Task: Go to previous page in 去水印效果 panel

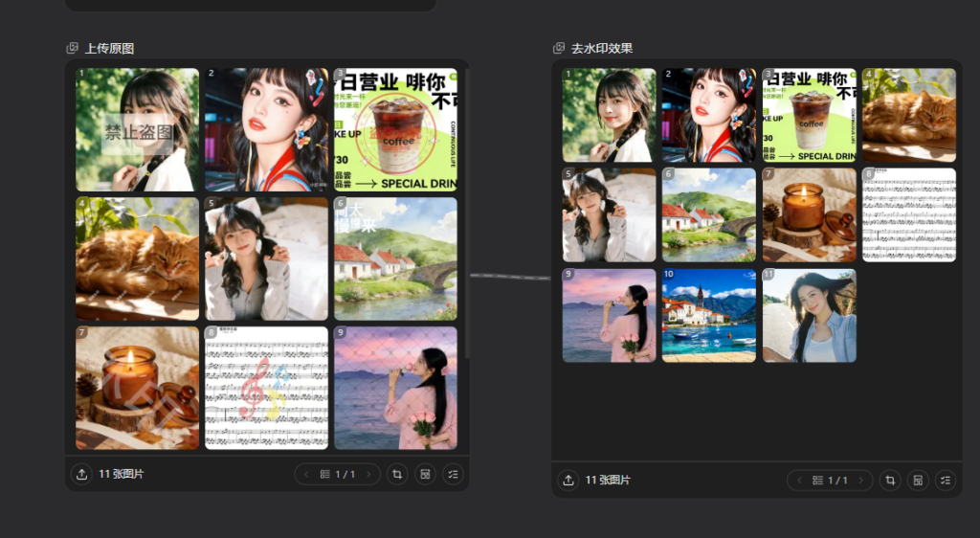Action: click(799, 481)
